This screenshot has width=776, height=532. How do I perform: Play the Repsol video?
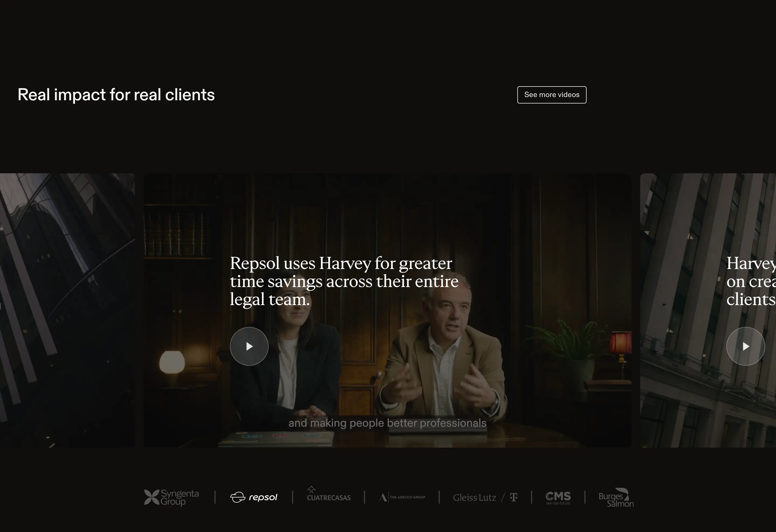(x=249, y=346)
